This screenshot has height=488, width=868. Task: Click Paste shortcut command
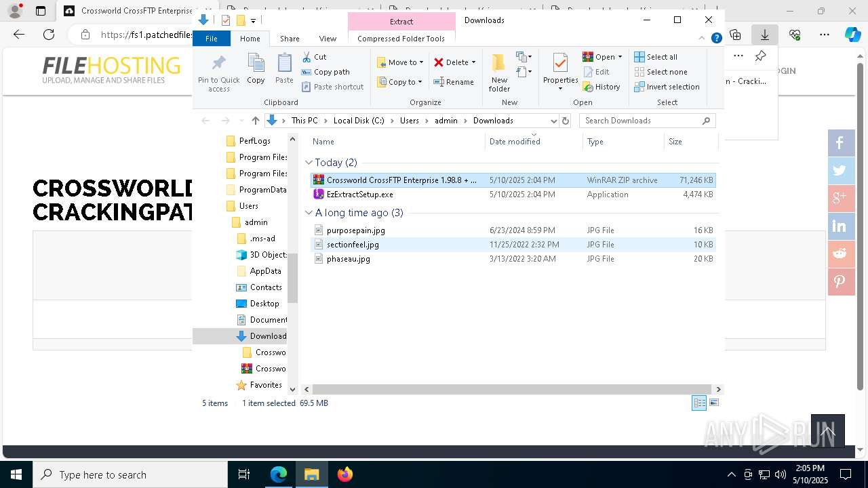coord(332,87)
